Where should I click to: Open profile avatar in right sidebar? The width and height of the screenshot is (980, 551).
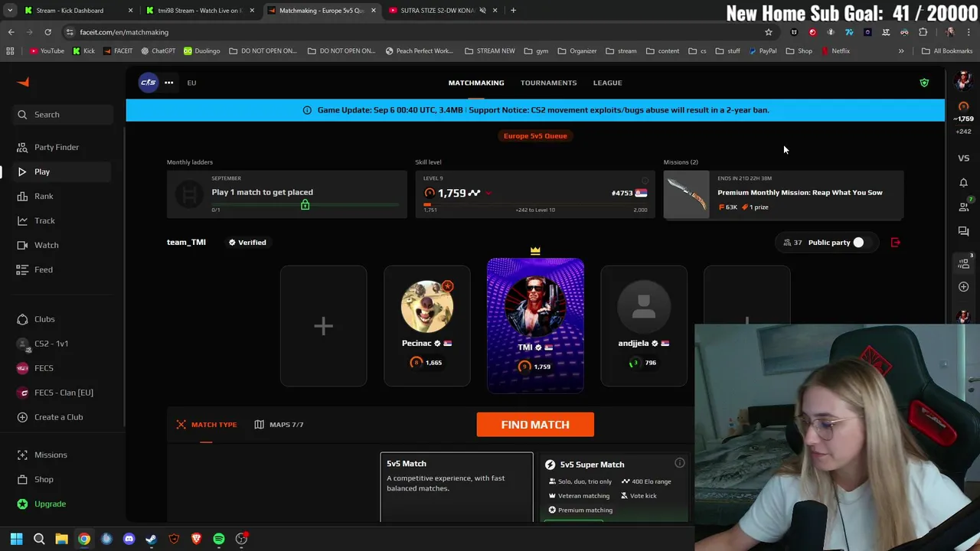pos(963,81)
